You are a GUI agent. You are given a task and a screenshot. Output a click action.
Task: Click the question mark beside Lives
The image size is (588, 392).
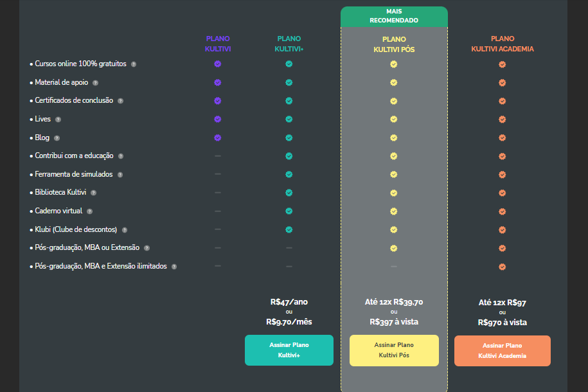(58, 120)
